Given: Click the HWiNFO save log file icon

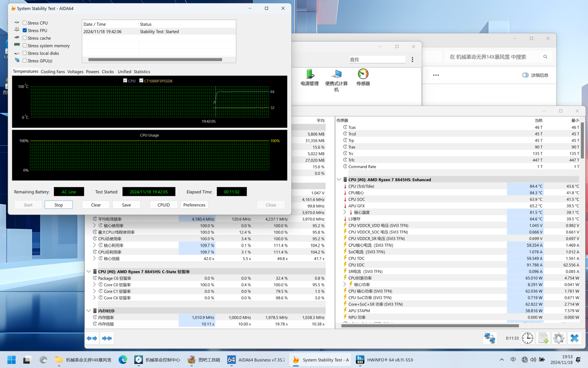Looking at the screenshot, I should 543,338.
